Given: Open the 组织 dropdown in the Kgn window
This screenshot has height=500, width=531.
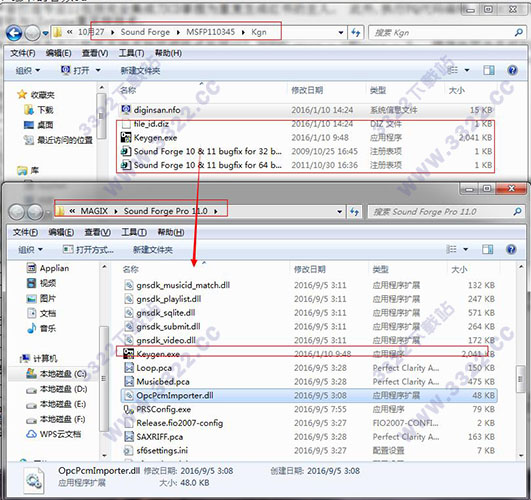Looking at the screenshot, I should (x=28, y=70).
